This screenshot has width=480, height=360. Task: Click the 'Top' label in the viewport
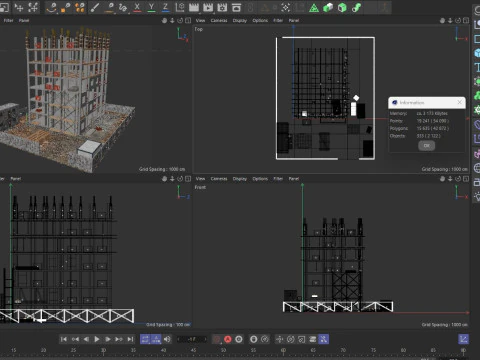point(199,29)
